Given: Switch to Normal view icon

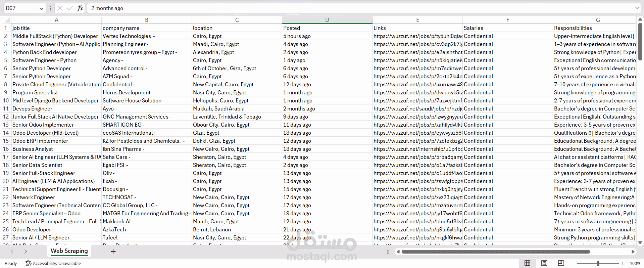Looking at the screenshot, I should pos(527,263).
